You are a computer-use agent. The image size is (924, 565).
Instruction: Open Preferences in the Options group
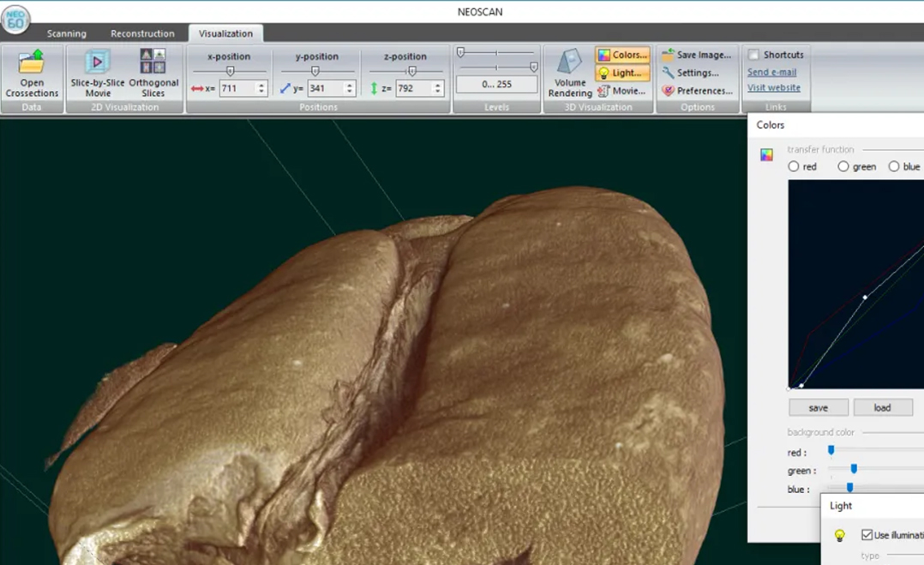point(697,91)
